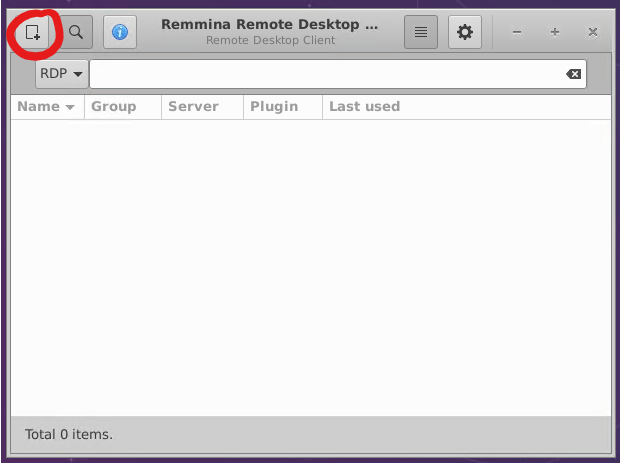Minimize the Remmina window

coord(517,32)
